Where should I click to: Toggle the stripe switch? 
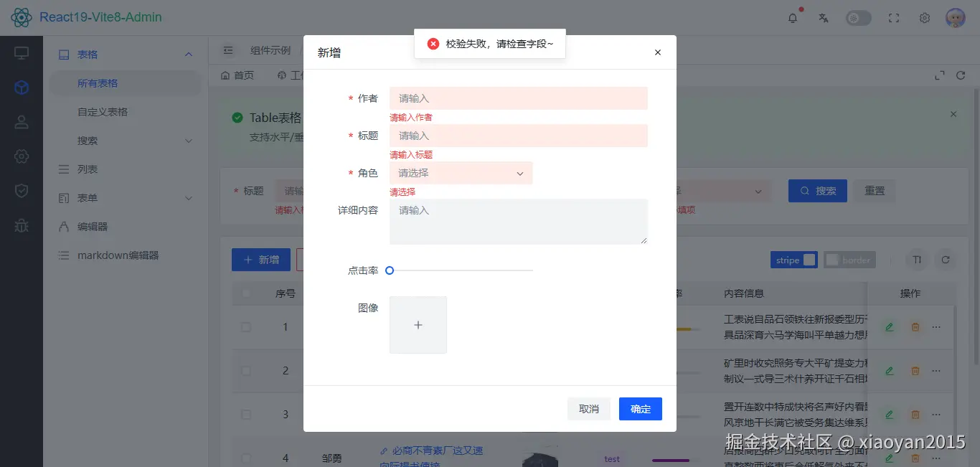pyautogui.click(x=794, y=260)
